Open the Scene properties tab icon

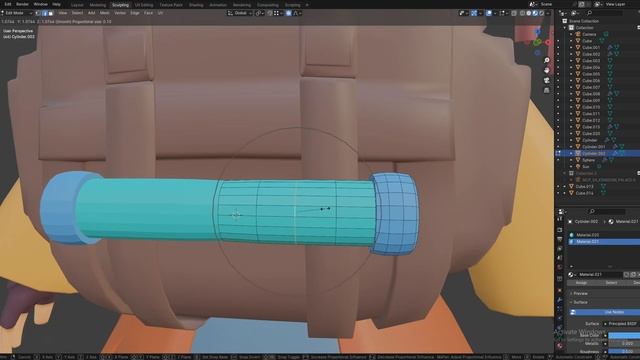pyautogui.click(x=560, y=258)
